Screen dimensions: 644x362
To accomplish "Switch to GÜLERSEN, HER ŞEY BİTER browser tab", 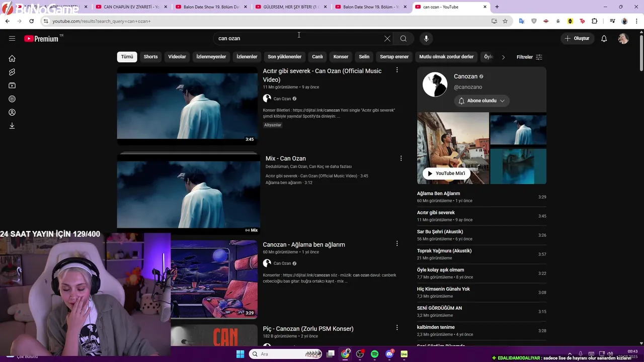I will coord(291,7).
